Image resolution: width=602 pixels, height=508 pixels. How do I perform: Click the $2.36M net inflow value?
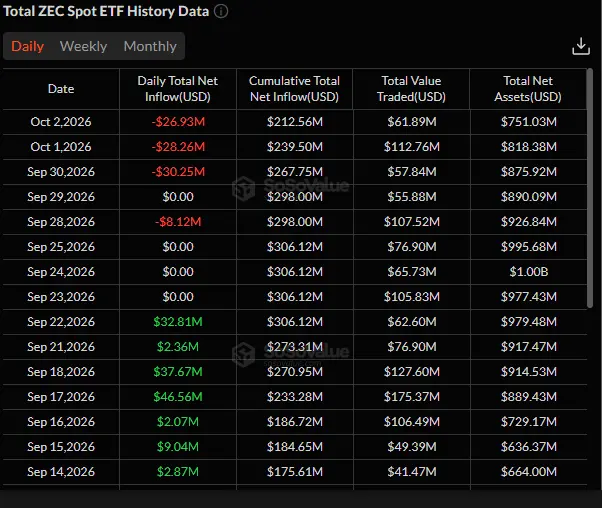tap(178, 346)
